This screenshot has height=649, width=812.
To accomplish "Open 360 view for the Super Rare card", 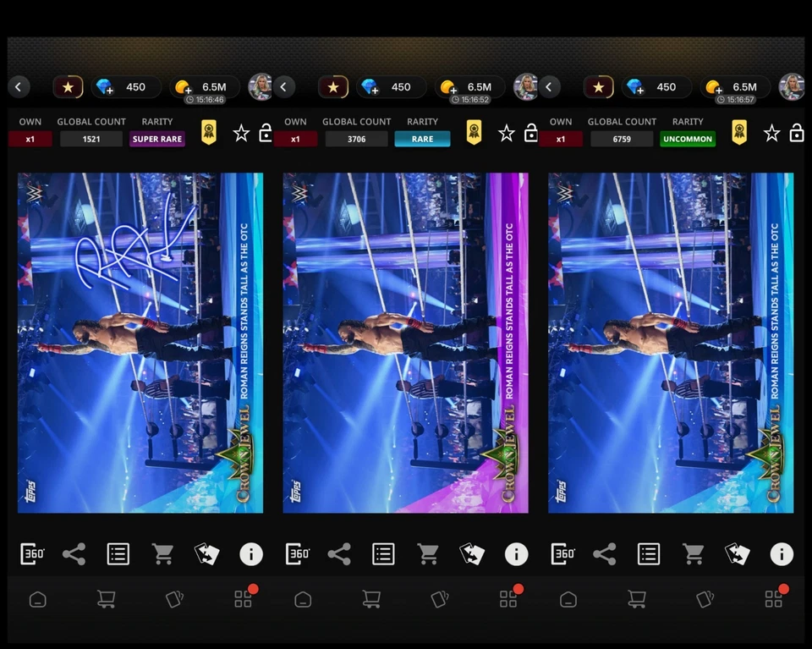I will click(32, 553).
